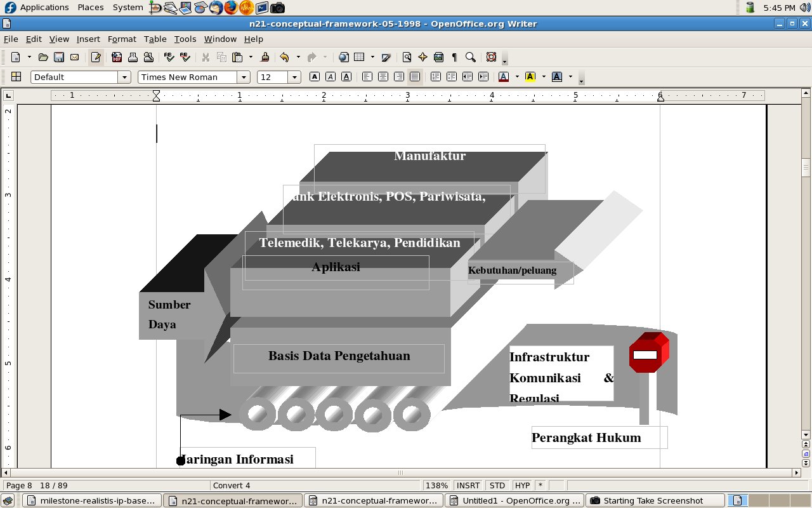Toggle nonprinting characters pilcrow
The height and width of the screenshot is (508, 812).
click(454, 57)
